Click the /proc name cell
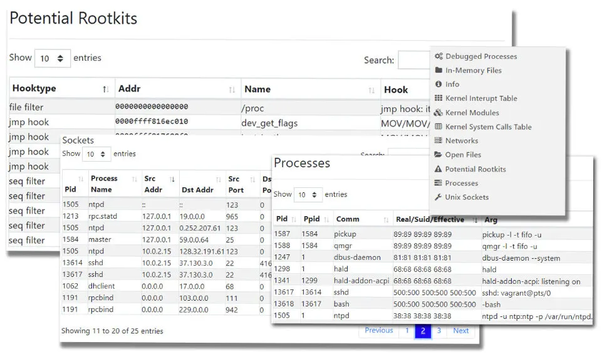Viewport: 602px width, 364px height. coord(252,108)
